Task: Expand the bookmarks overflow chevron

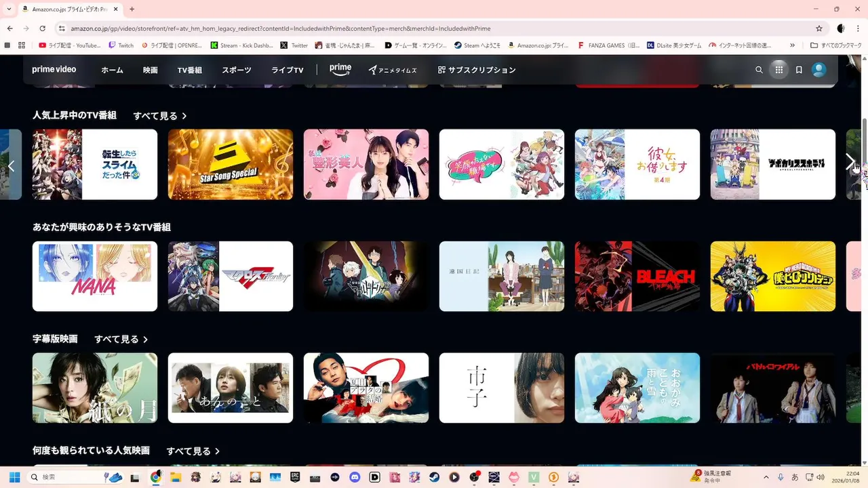Action: (792, 45)
